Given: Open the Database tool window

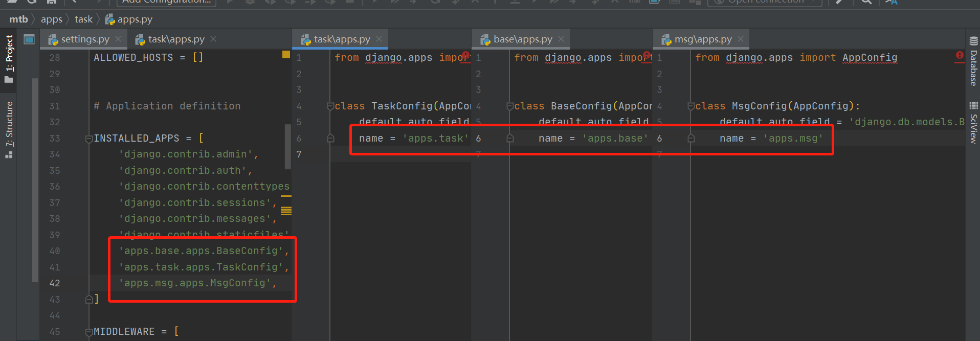Looking at the screenshot, I should [x=973, y=61].
